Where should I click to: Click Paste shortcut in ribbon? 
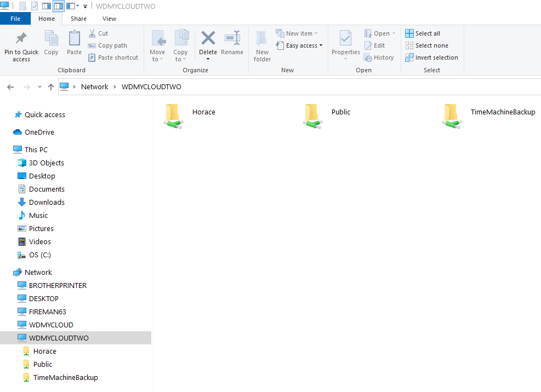tap(113, 57)
